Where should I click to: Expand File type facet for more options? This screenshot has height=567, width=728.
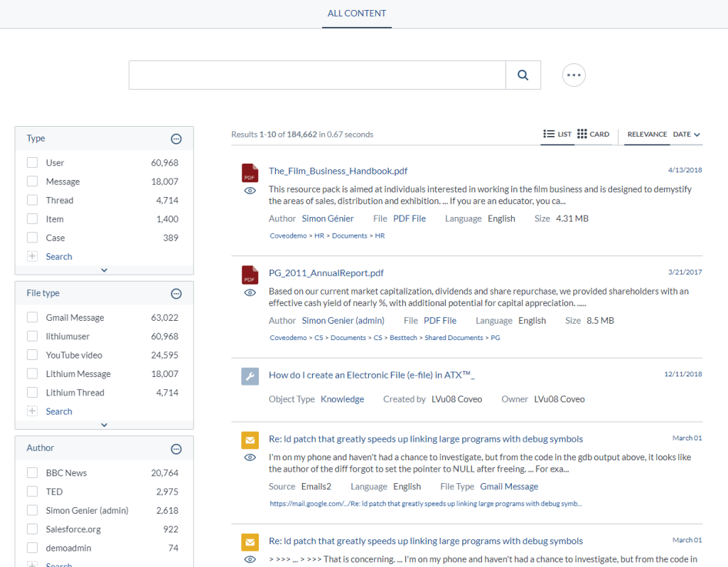coord(104,424)
